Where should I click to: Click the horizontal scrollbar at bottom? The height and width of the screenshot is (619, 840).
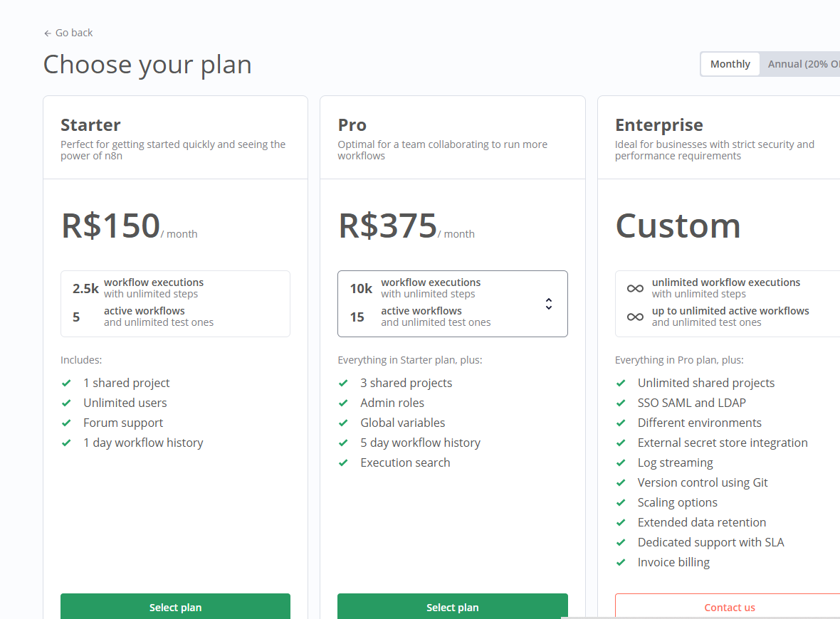tap(700, 618)
